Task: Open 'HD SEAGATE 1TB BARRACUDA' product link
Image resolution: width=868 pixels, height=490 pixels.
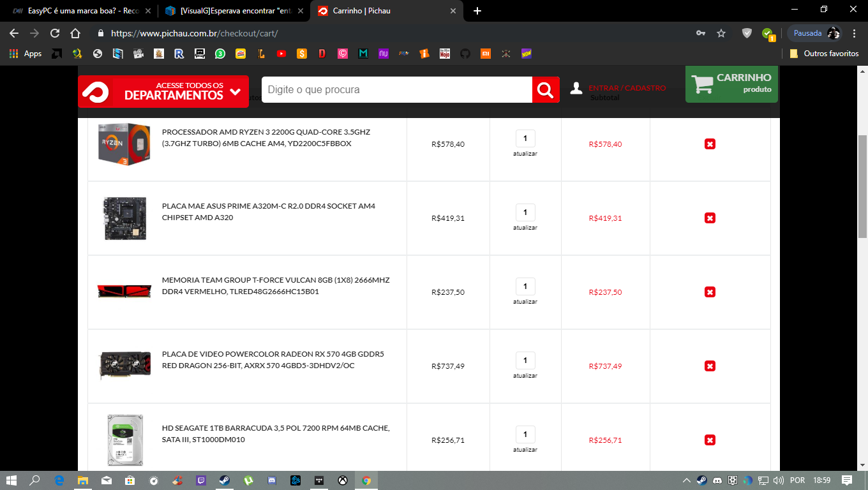Action: (276, 434)
